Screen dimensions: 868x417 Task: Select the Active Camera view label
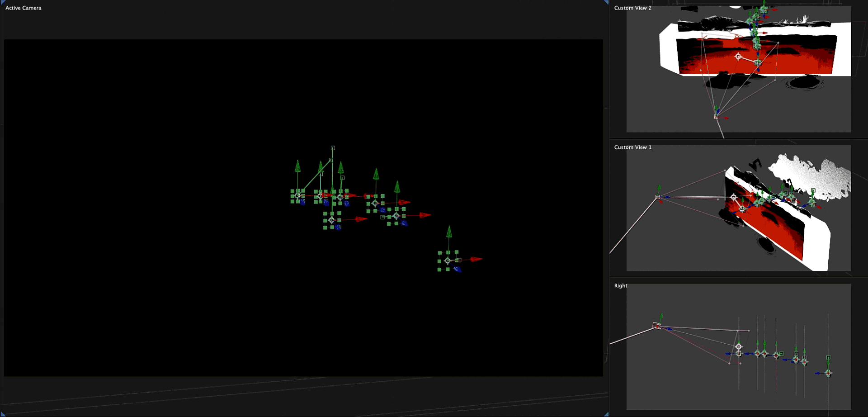23,8
